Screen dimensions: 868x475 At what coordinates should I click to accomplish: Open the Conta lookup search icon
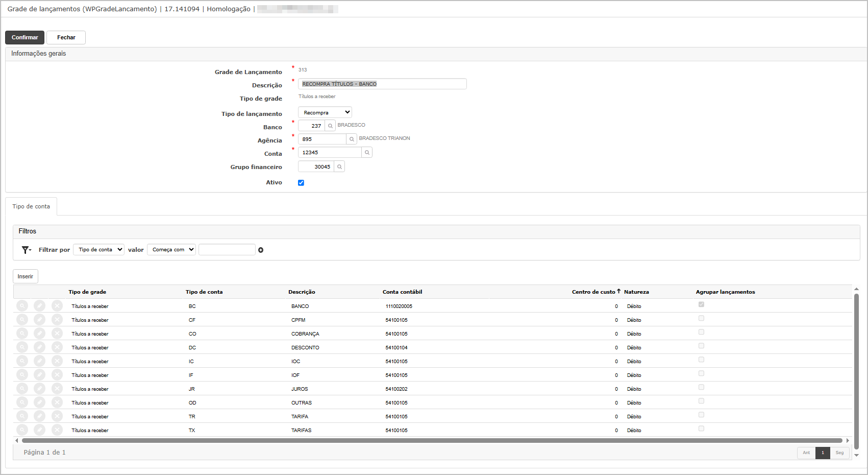point(367,152)
